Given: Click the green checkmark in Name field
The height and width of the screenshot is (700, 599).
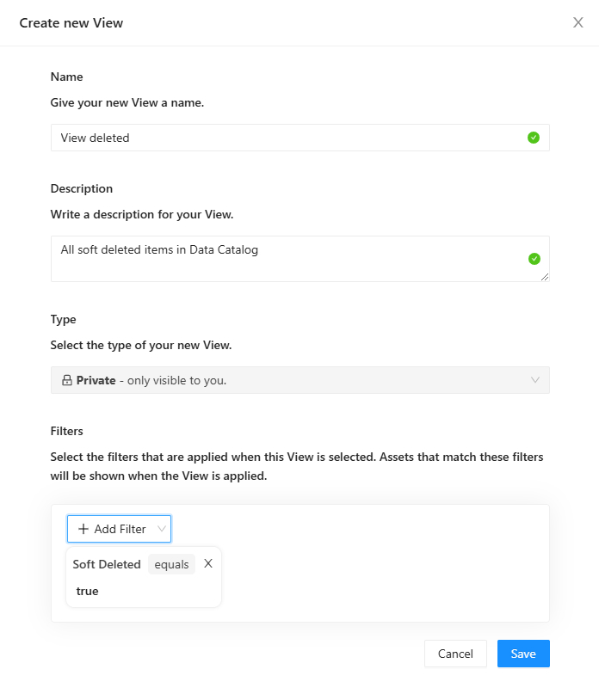Looking at the screenshot, I should (x=534, y=138).
